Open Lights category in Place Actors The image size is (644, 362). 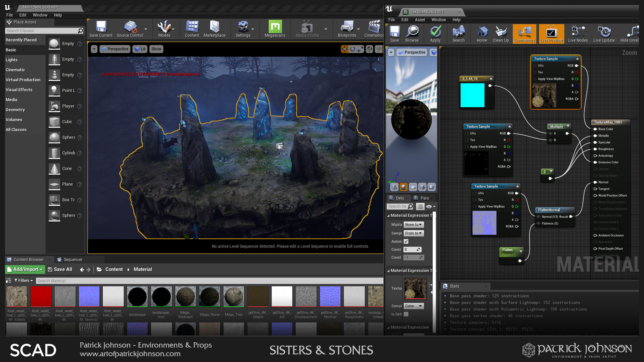(x=11, y=60)
